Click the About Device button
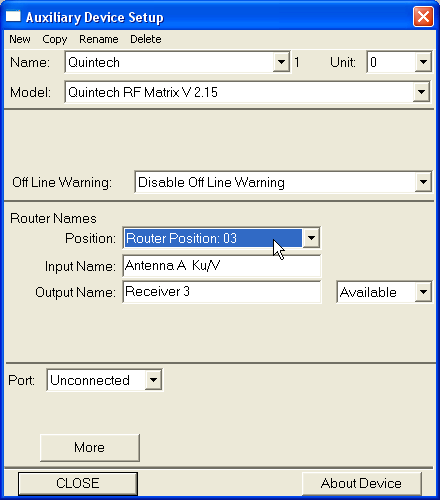This screenshot has width=440, height=500. 362,483
